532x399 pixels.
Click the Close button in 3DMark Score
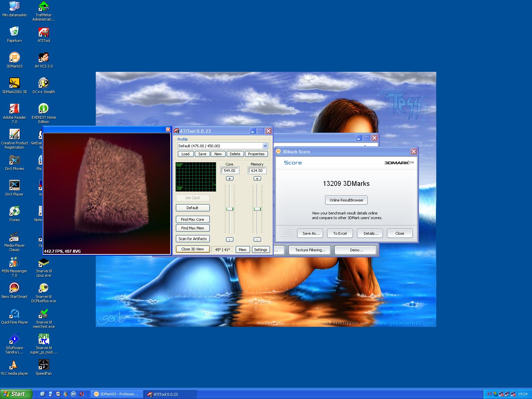(x=400, y=233)
